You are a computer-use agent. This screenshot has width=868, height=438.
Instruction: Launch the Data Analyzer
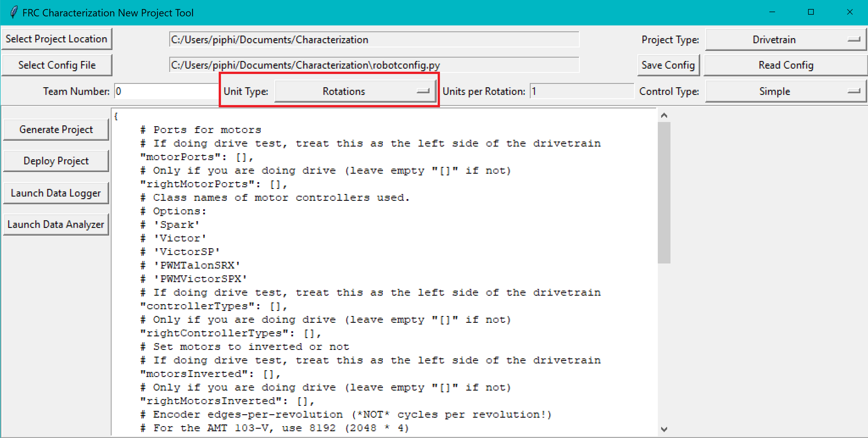[56, 224]
